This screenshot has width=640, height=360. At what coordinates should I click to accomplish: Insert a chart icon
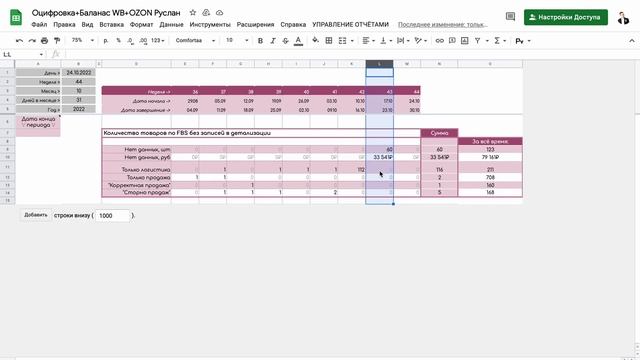tap(464, 40)
